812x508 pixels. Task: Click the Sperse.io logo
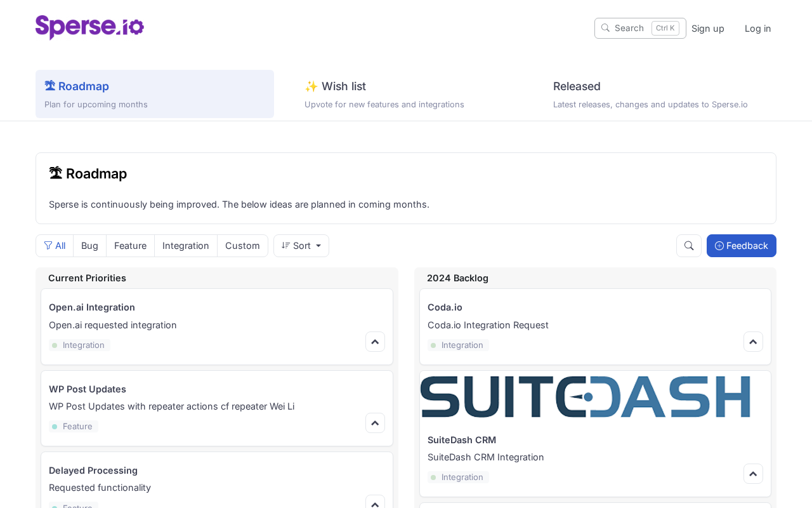click(x=89, y=27)
